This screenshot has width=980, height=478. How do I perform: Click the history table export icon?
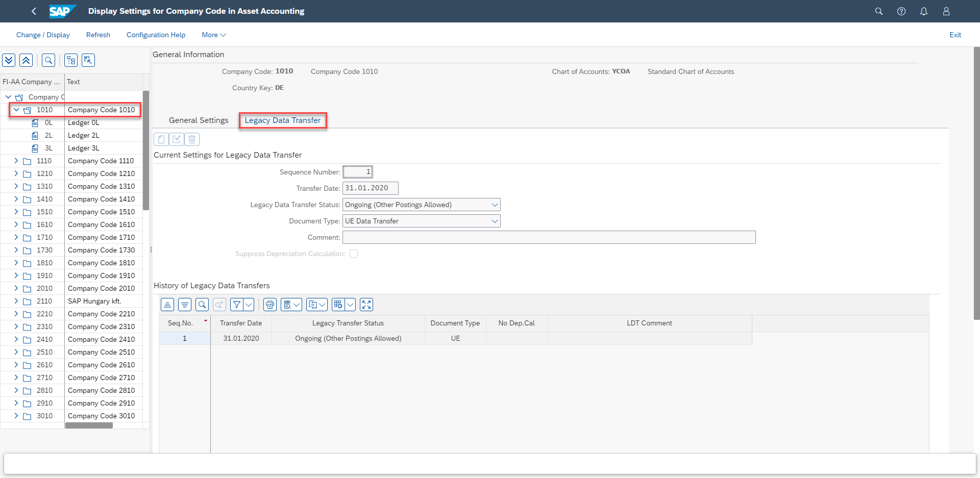coord(317,305)
